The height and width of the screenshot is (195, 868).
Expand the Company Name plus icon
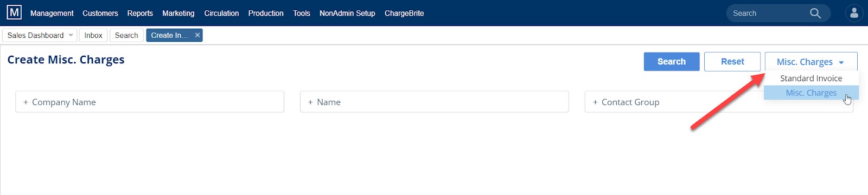point(25,102)
